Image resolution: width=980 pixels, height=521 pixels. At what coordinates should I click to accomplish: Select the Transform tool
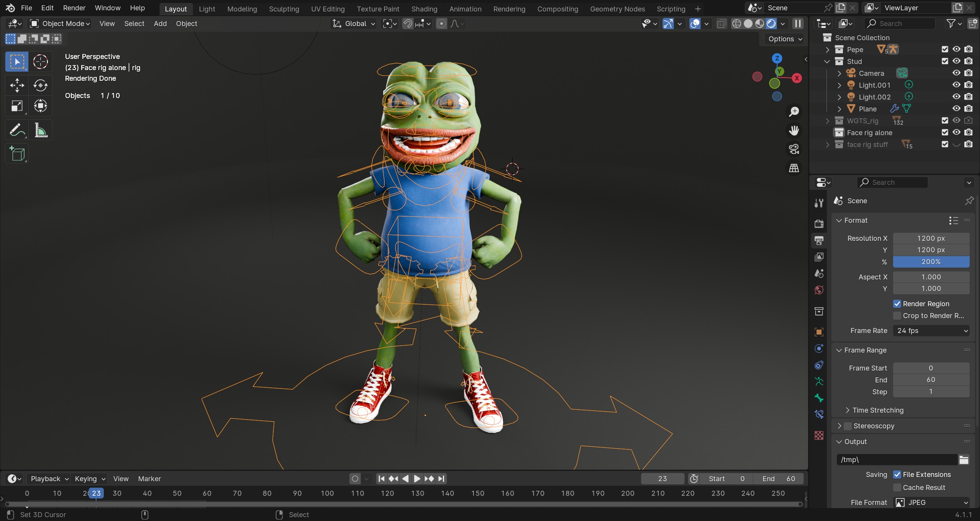click(x=41, y=106)
